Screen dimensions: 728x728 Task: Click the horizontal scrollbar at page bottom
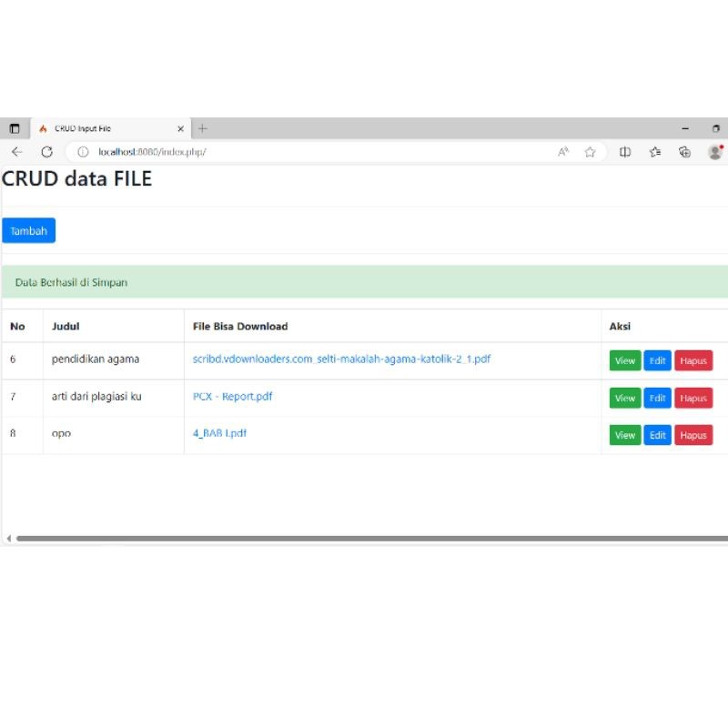point(364,538)
